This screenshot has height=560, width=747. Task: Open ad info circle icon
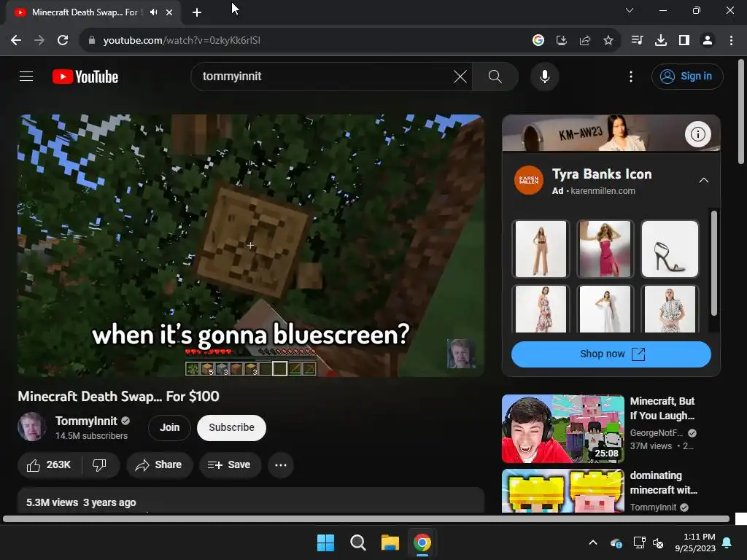click(x=697, y=134)
